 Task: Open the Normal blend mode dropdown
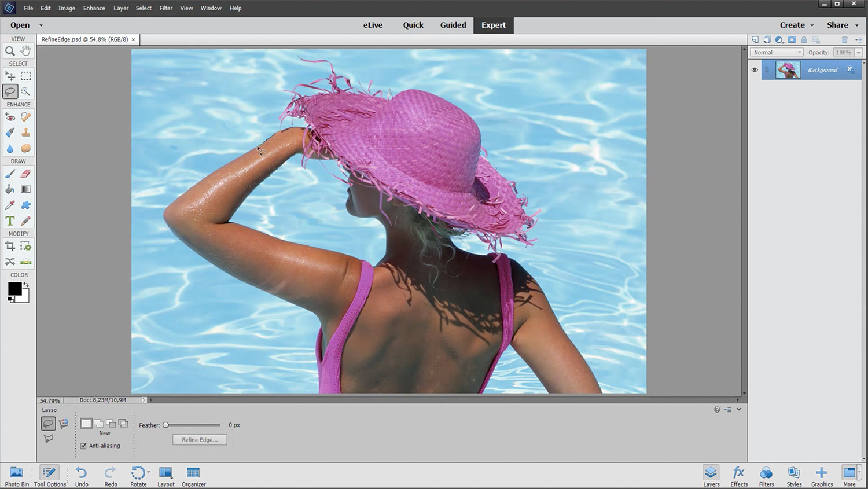coord(777,52)
